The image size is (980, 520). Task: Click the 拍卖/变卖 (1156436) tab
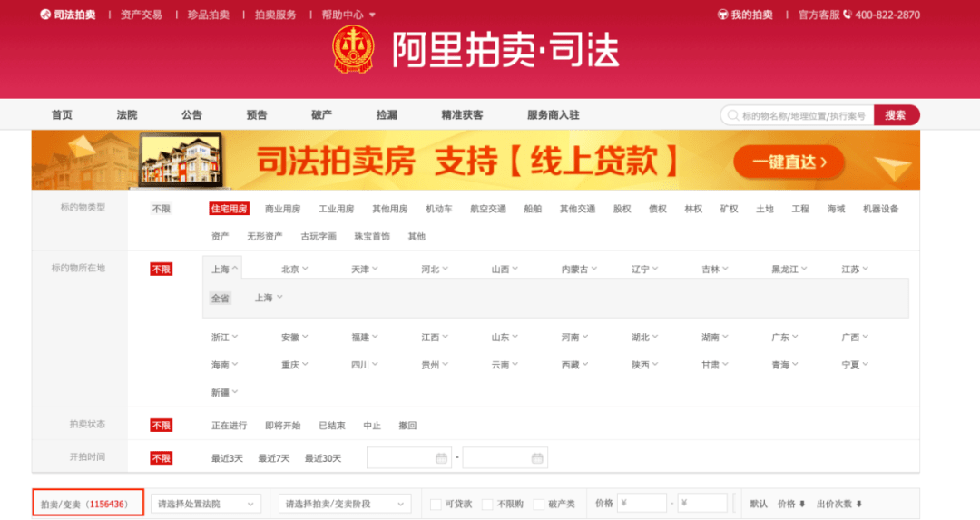(88, 503)
